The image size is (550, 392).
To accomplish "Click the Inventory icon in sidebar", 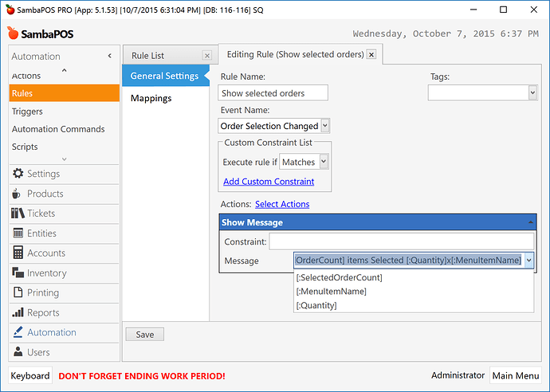I will [x=18, y=272].
